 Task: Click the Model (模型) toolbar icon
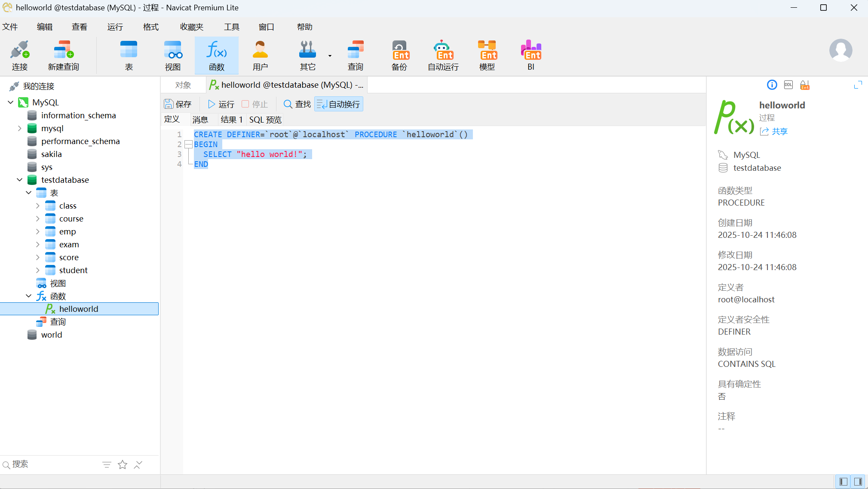(x=487, y=50)
